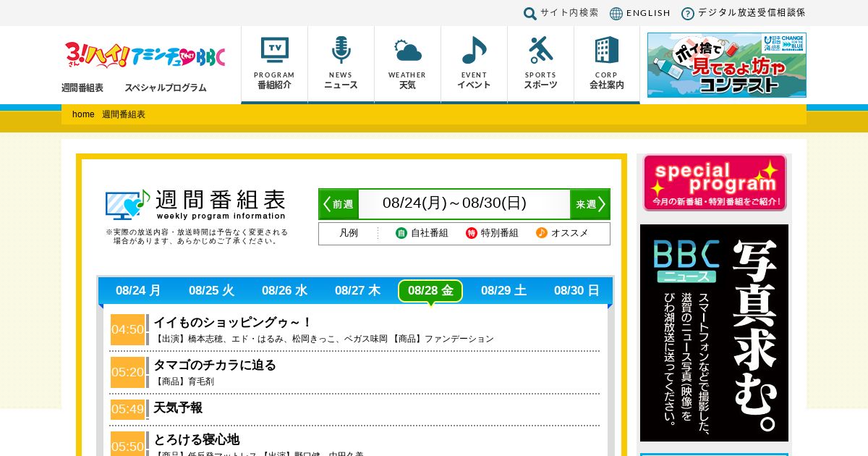Open the CORP building icon
Viewport: 868px width, 456px height.
[x=607, y=50]
